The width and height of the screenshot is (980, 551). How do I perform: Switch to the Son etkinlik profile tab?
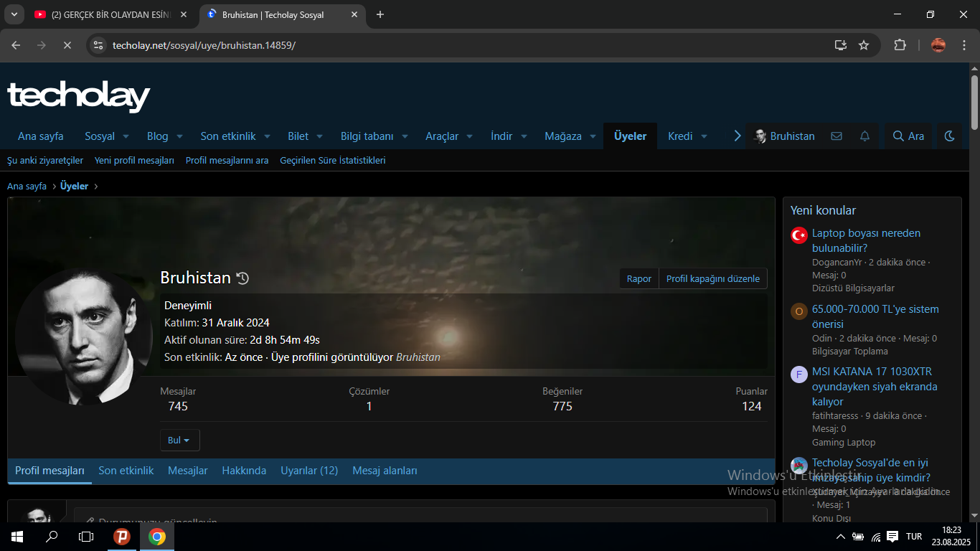(126, 471)
